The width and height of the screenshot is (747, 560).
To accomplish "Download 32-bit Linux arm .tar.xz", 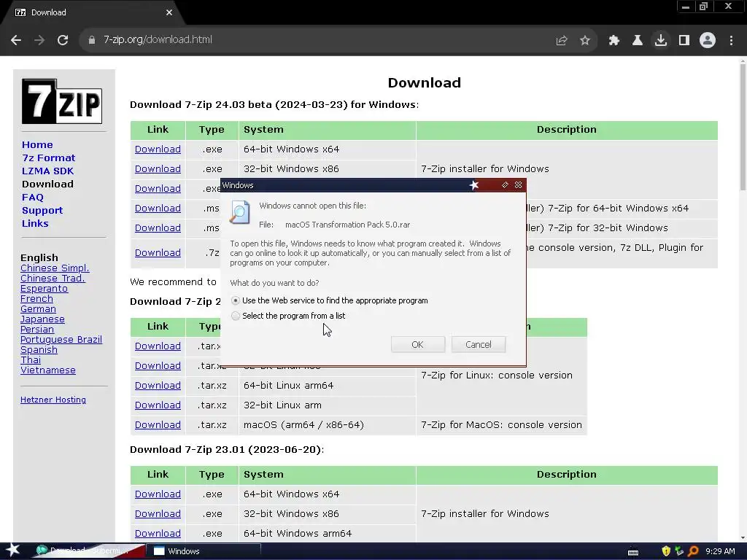I will (x=158, y=405).
